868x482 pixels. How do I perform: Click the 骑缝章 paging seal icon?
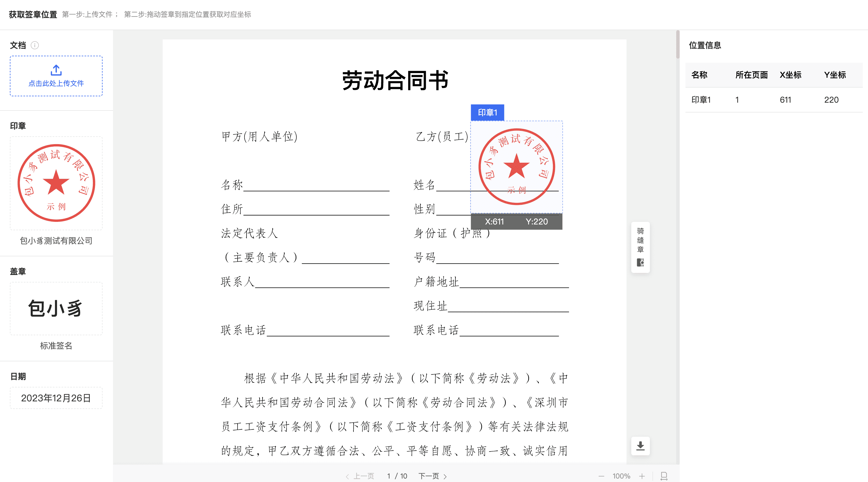click(640, 262)
